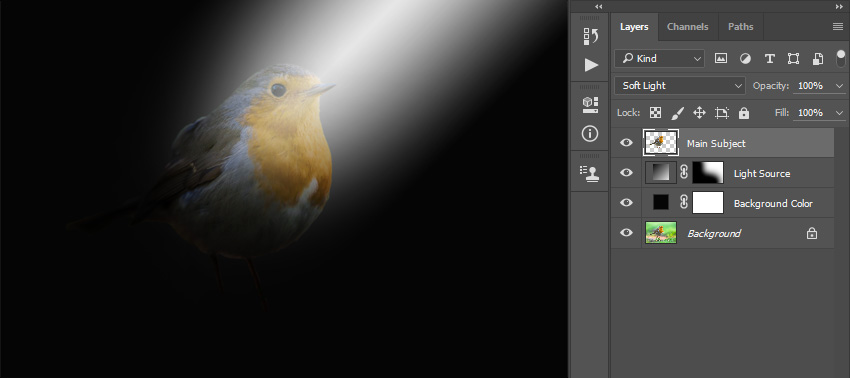Lock transparent pixels icon
Viewport: 850px width, 378px height.
coord(655,113)
